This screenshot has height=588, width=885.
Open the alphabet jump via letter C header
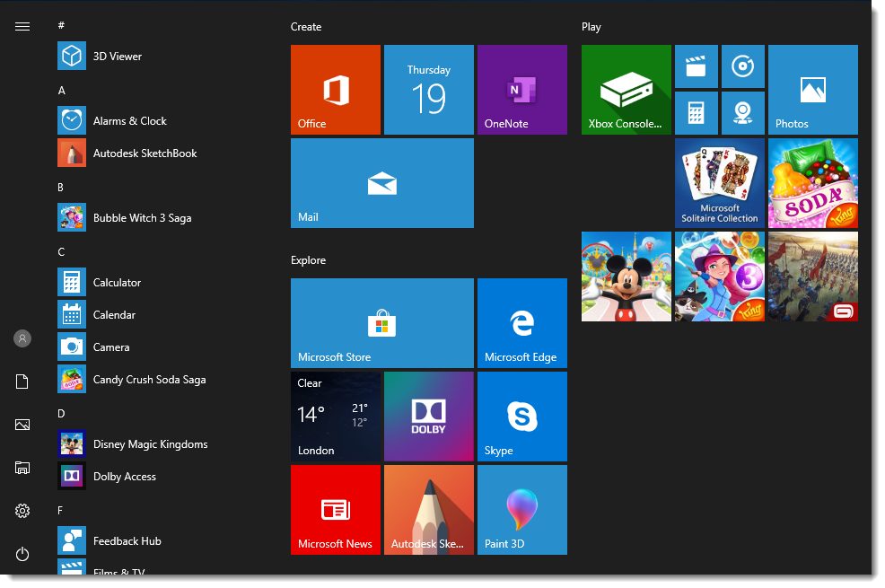tap(61, 251)
